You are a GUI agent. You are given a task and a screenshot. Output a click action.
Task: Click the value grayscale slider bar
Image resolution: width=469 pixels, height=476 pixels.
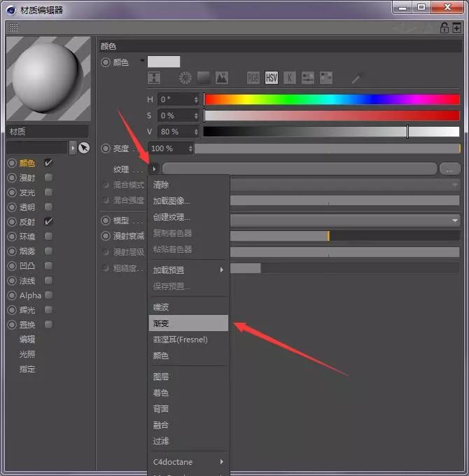coord(332,132)
